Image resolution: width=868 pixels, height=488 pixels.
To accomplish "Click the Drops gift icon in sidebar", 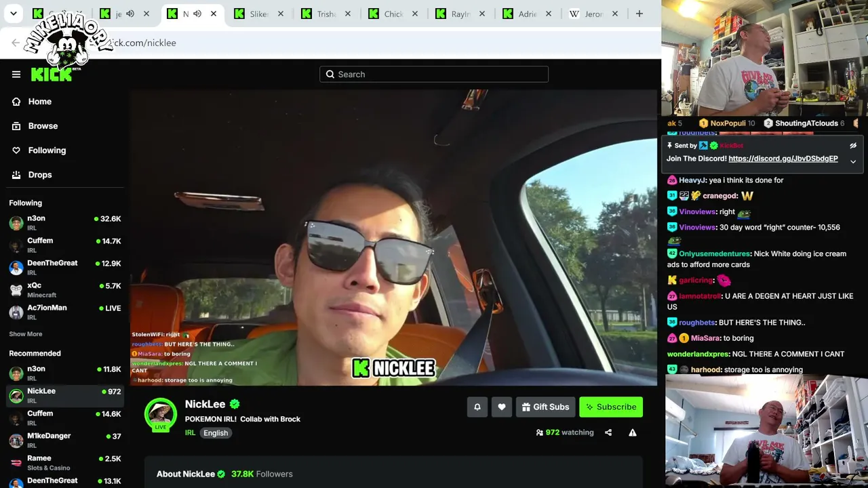I will 16,175.
